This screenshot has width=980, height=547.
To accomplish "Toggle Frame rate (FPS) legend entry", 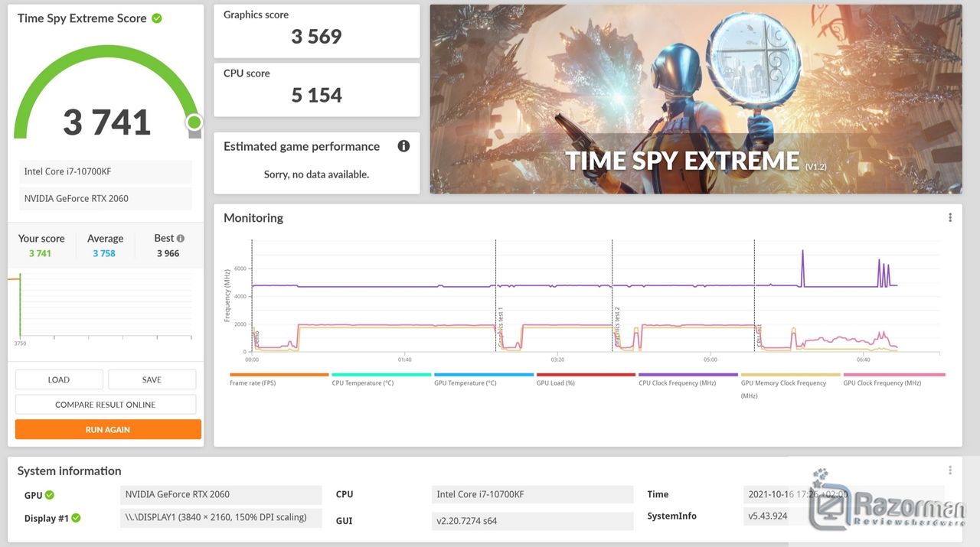I will coord(279,379).
